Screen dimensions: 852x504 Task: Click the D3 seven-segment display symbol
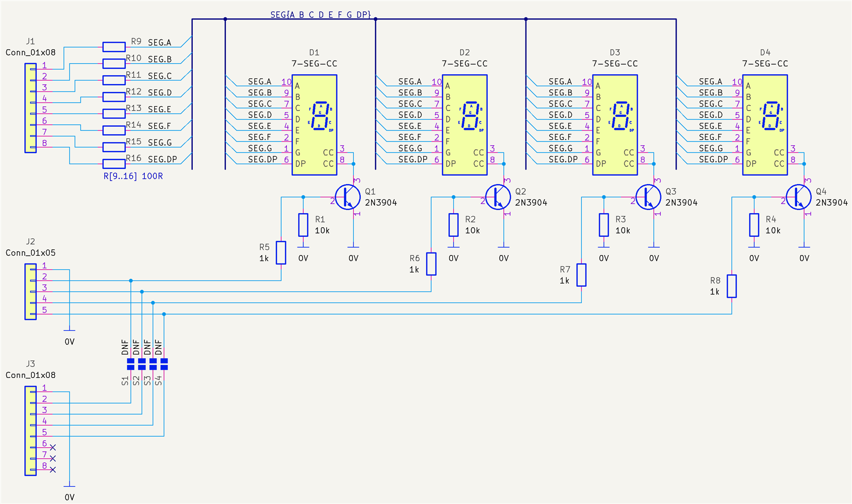615,125
